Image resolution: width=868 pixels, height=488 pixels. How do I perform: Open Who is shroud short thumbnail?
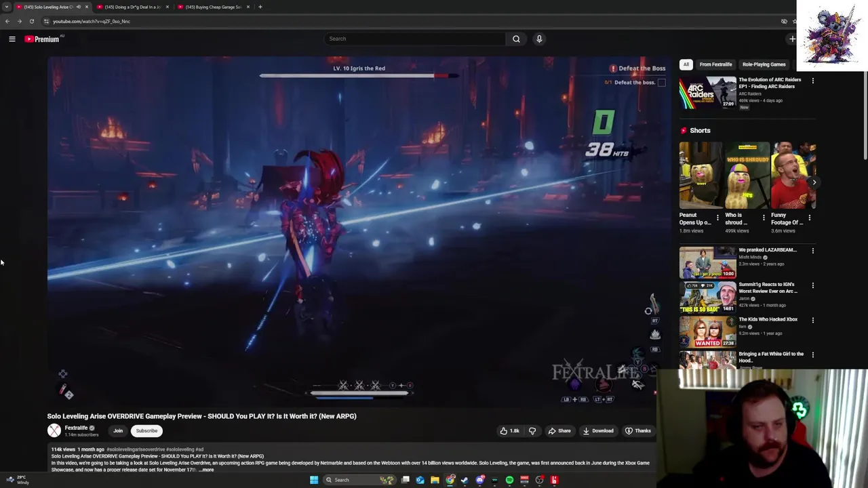coord(747,175)
